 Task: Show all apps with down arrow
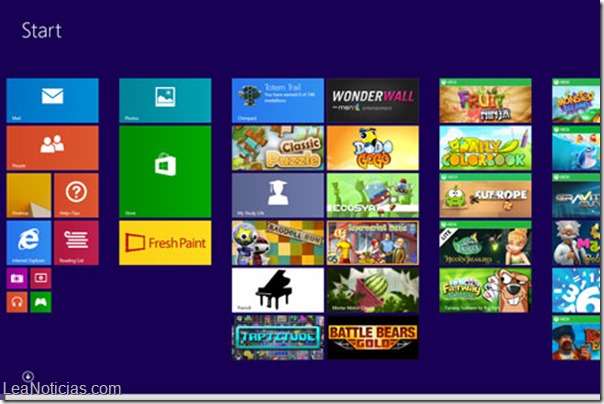click(x=28, y=376)
